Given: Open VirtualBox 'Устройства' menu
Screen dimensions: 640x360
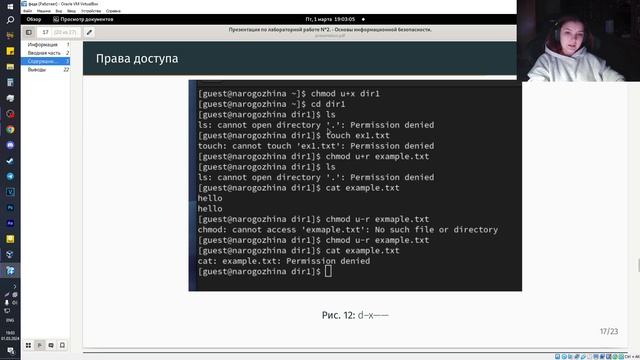Looking at the screenshot, I should point(91,11).
